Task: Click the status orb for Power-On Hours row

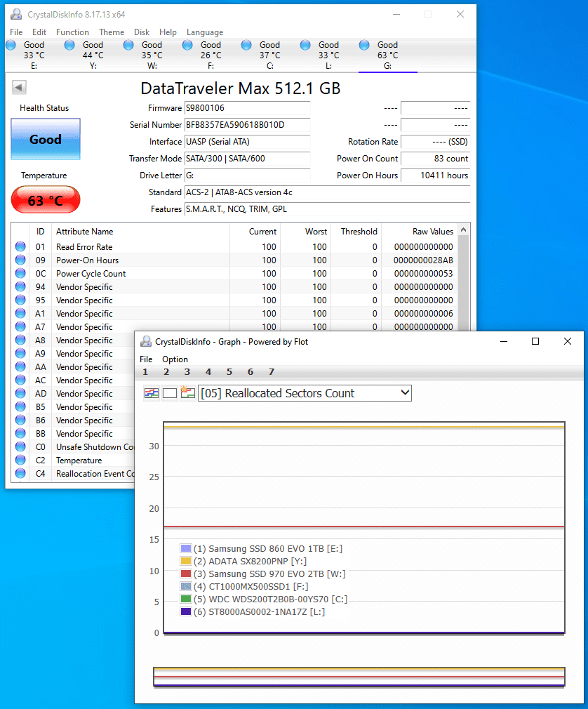Action: pos(20,260)
